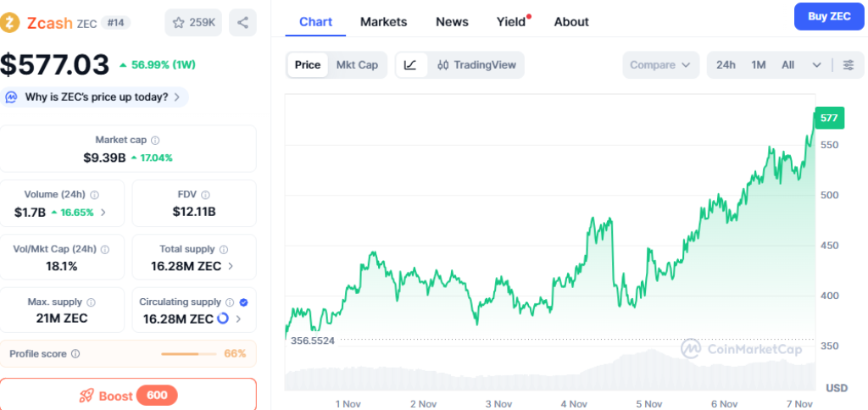Click the Market cap info icon
868x410 pixels.
coord(155,140)
